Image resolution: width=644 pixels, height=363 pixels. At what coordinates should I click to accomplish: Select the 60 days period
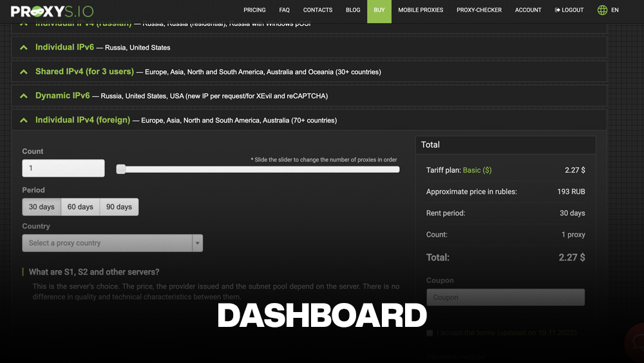tap(80, 207)
